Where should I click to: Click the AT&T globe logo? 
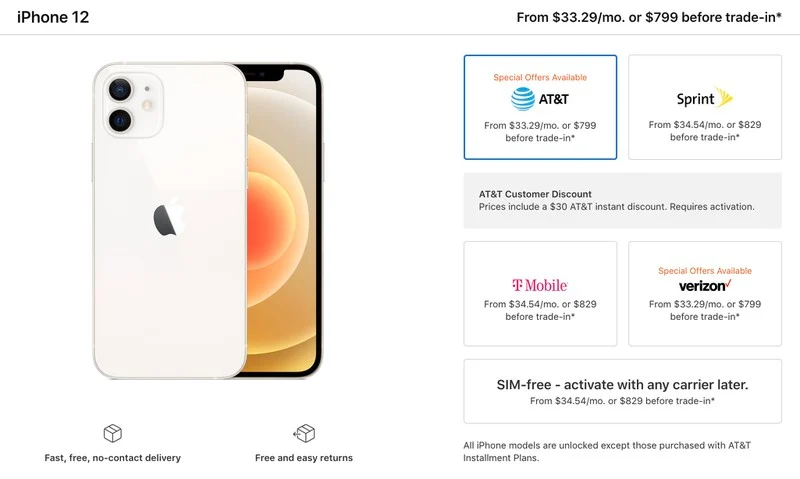(523, 99)
